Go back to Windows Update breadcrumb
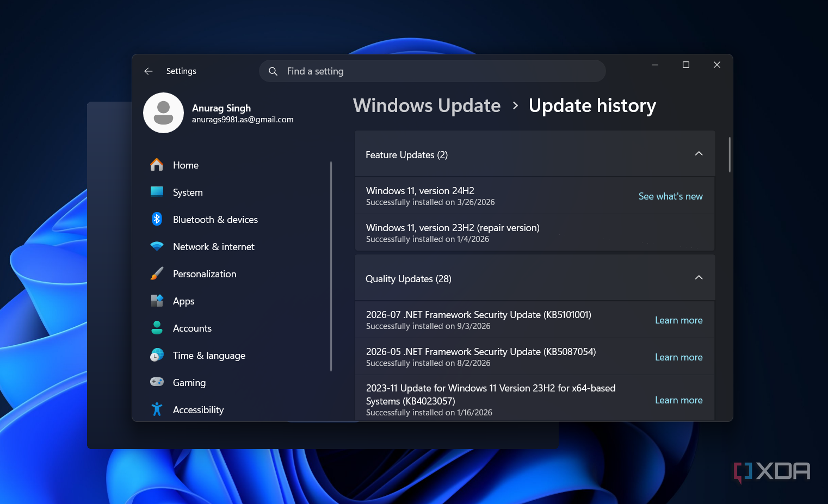Viewport: 828px width, 504px height. (x=427, y=105)
